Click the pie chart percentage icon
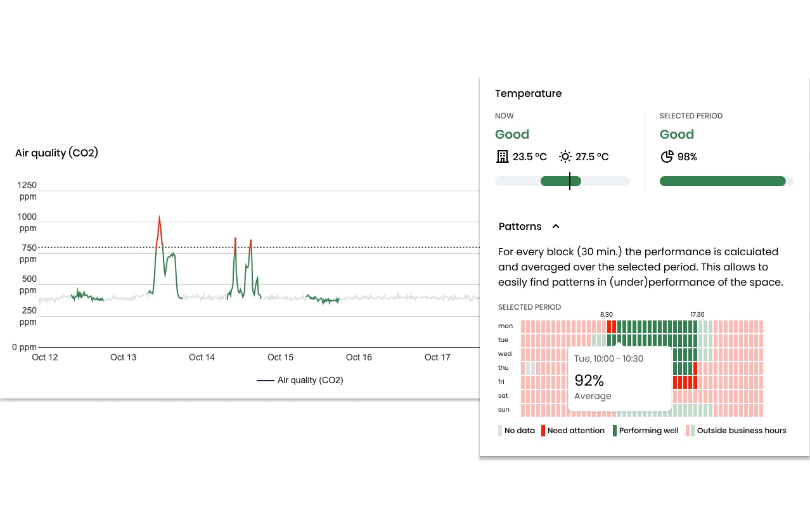Image resolution: width=810 pixels, height=532 pixels. [667, 156]
